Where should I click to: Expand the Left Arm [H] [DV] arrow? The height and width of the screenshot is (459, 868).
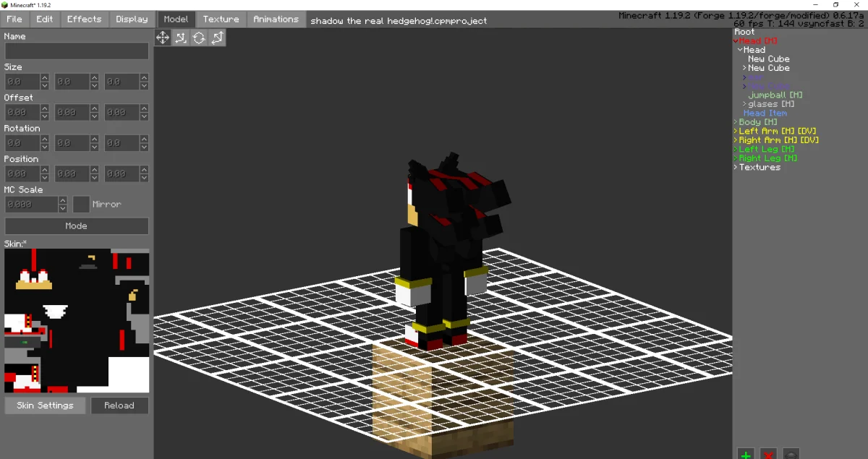coord(736,131)
